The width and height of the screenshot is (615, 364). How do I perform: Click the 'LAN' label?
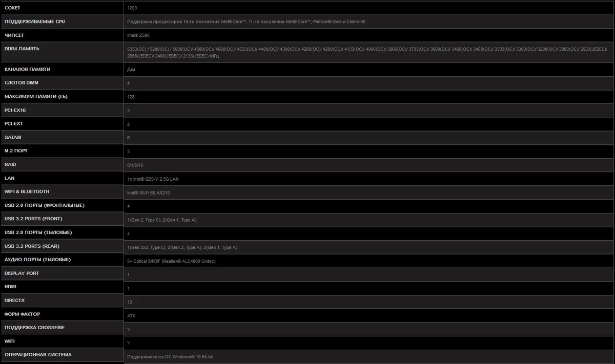point(9,178)
